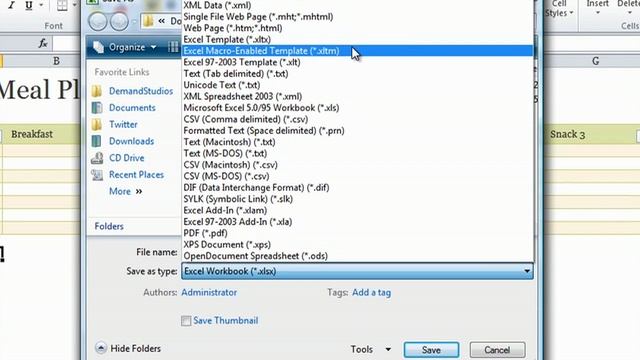The image size is (640, 360).
Task: Click the Italic formatting icon
Action: 11,5
